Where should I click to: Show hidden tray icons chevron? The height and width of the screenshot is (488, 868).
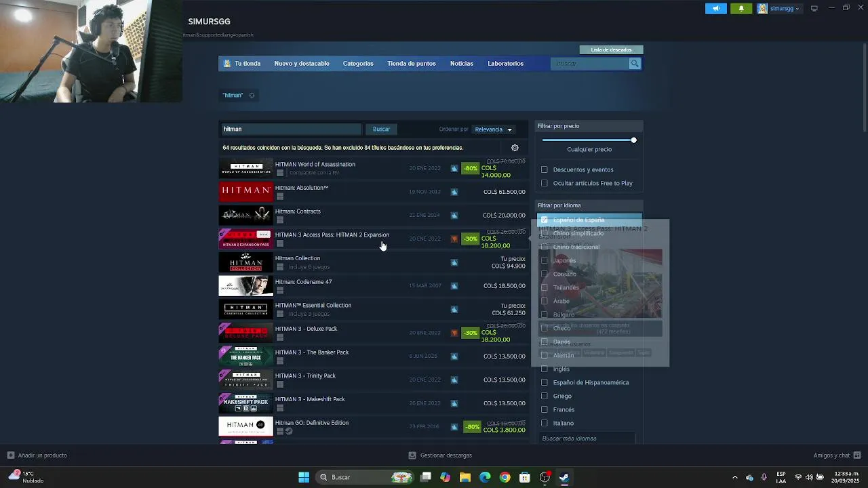point(734,477)
